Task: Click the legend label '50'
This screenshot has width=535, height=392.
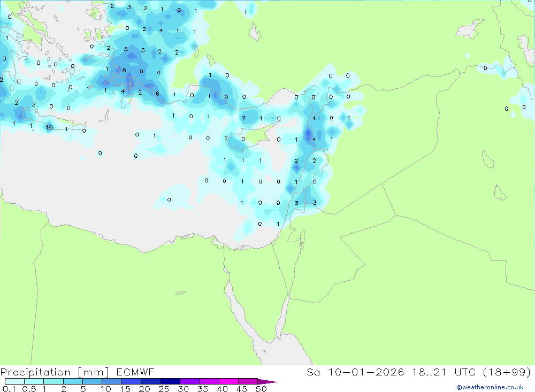Action: point(261,389)
